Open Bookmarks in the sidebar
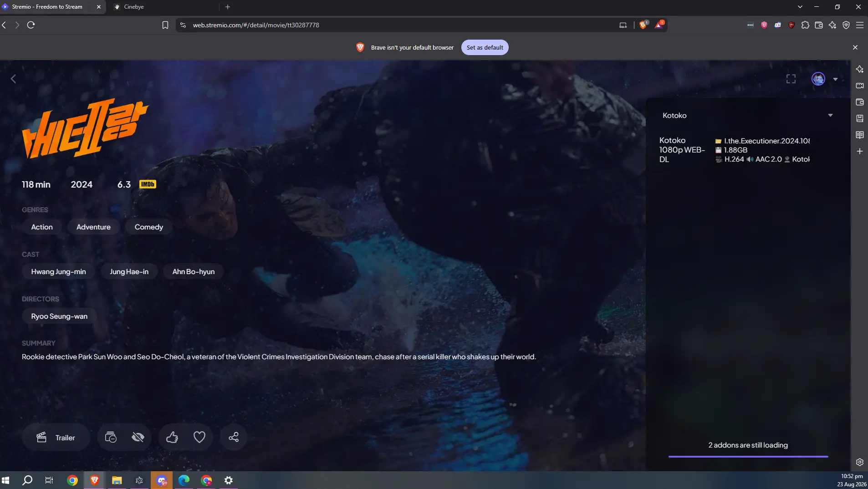The image size is (868, 489). pos(860,118)
